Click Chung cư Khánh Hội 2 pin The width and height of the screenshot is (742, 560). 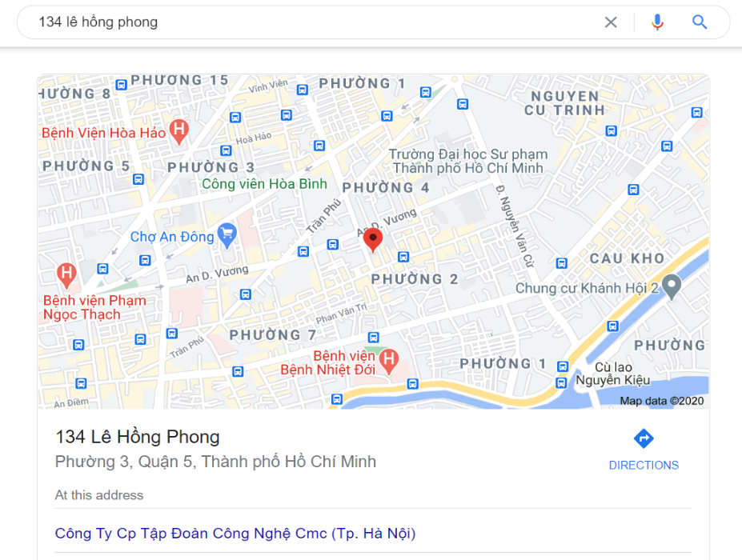(671, 286)
